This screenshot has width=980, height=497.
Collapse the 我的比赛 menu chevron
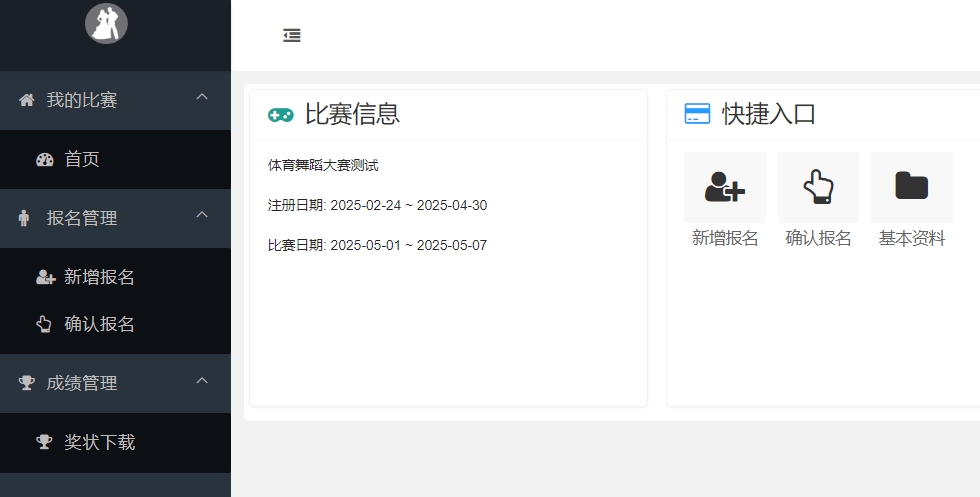click(x=202, y=97)
